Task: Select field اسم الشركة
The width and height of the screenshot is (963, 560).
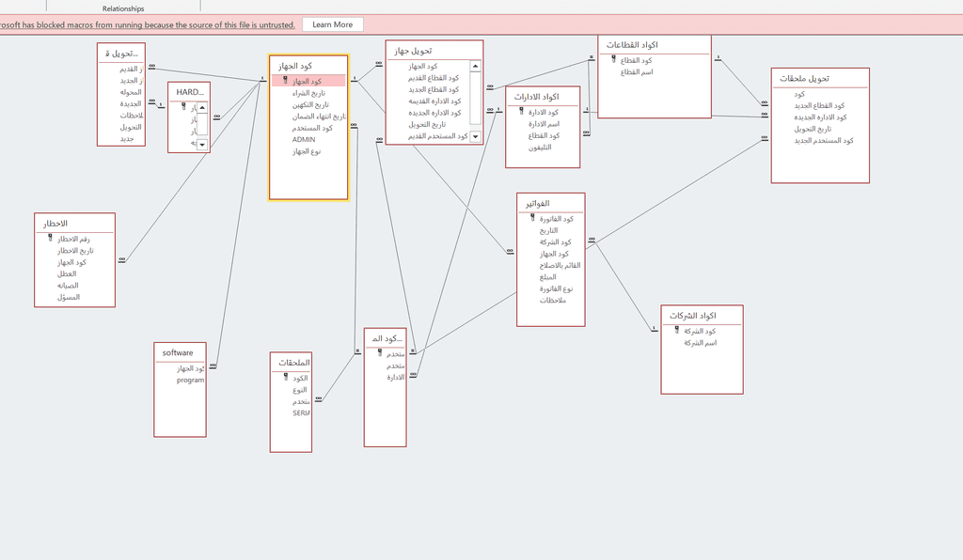Action: (x=702, y=342)
